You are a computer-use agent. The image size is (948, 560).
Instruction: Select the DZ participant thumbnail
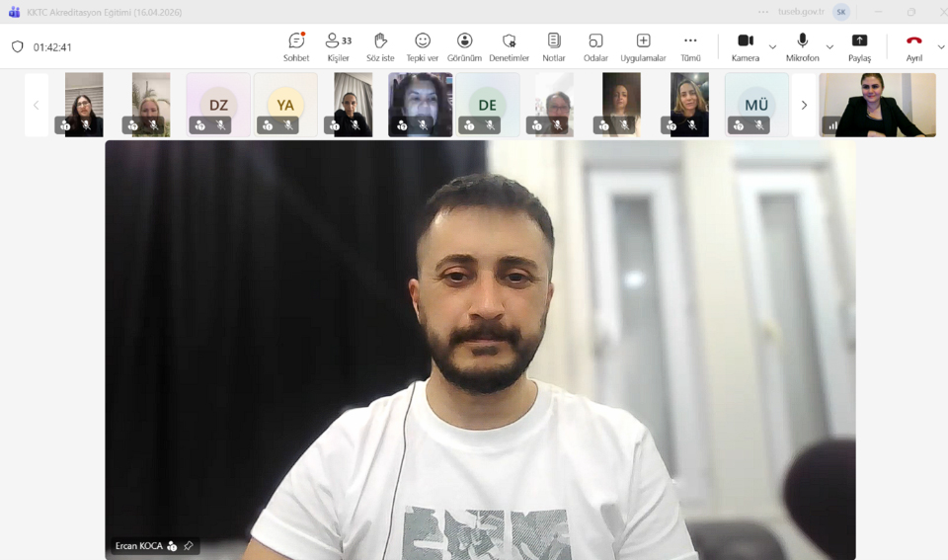[x=218, y=104]
